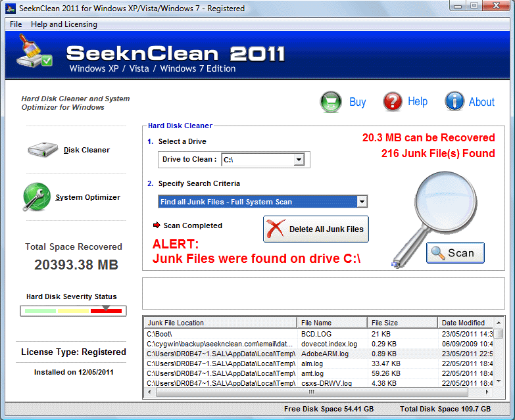Click the Hard Disk Severity Status bar

click(73, 310)
